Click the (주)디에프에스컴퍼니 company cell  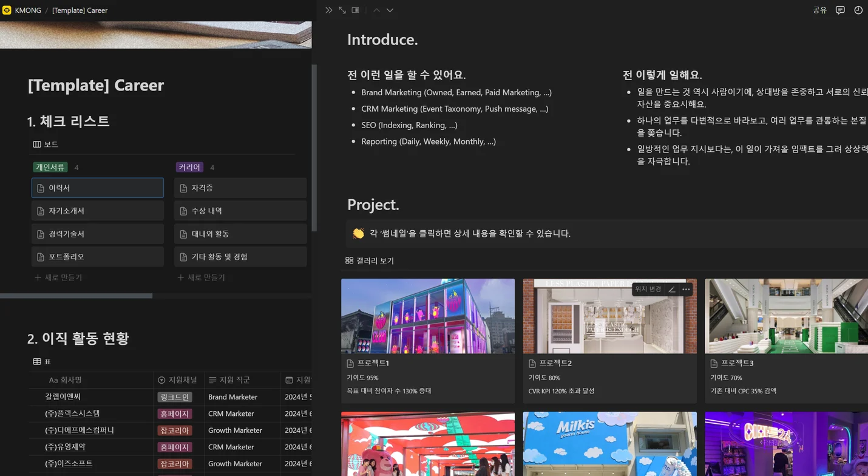91,430
